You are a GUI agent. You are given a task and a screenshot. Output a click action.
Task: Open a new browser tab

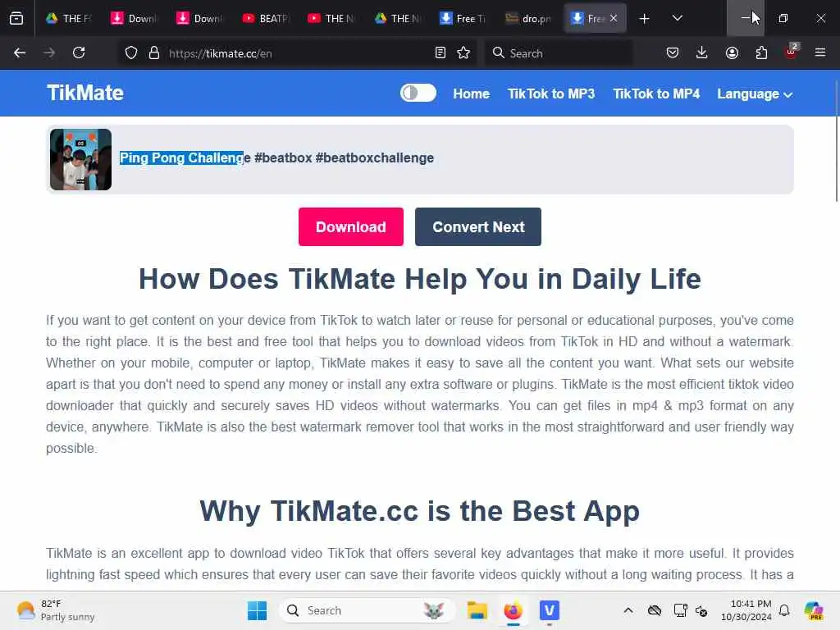point(645,19)
